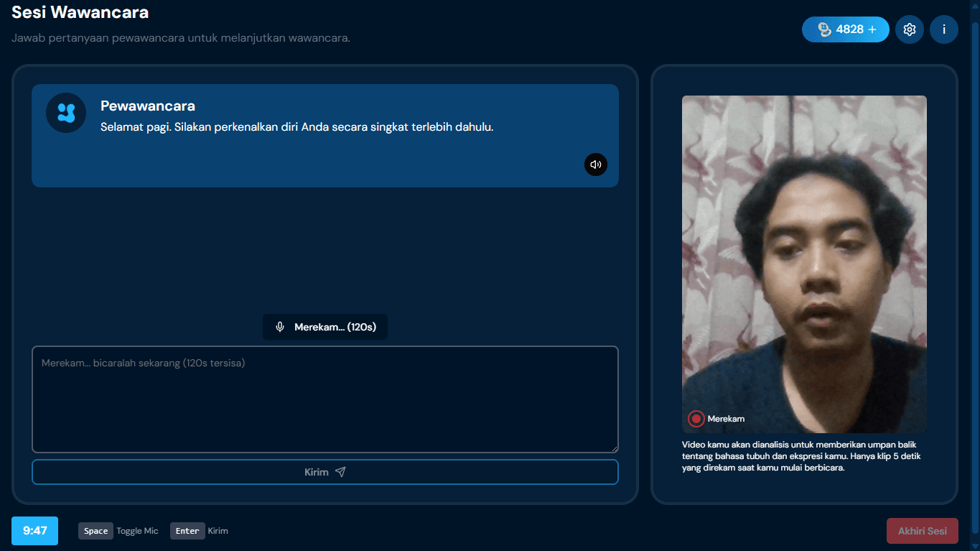Click the "Video kamu akan dianalisis" note
The height and width of the screenshot is (551, 980).
coord(801,456)
